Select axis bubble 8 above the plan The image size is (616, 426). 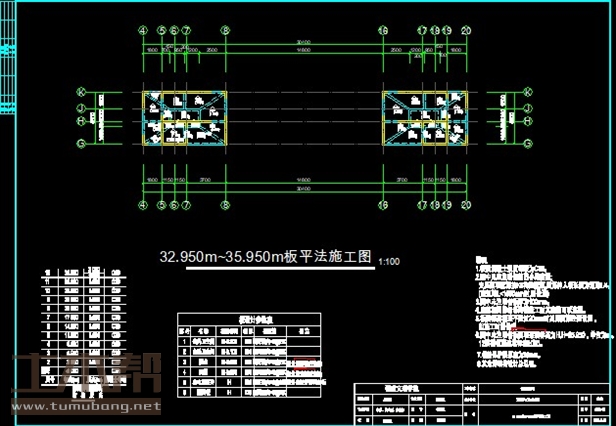click(x=226, y=31)
